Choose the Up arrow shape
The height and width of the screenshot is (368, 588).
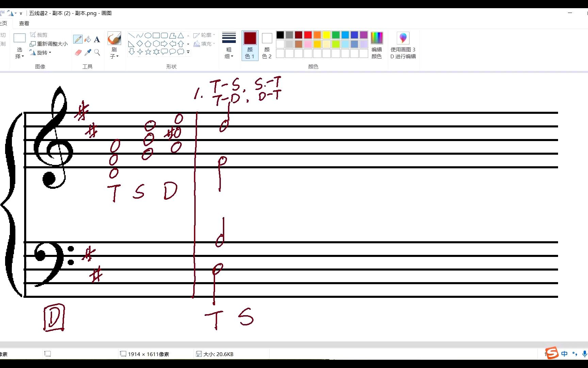tap(181, 44)
